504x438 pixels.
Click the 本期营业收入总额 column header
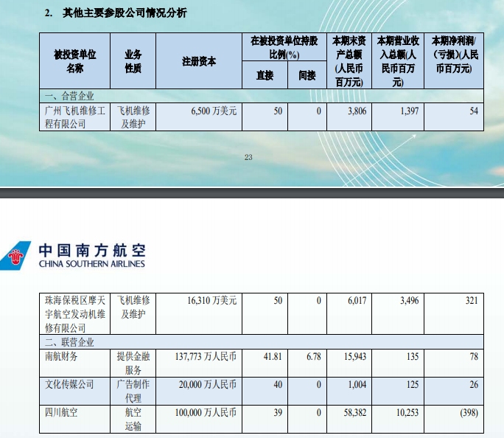[398, 61]
